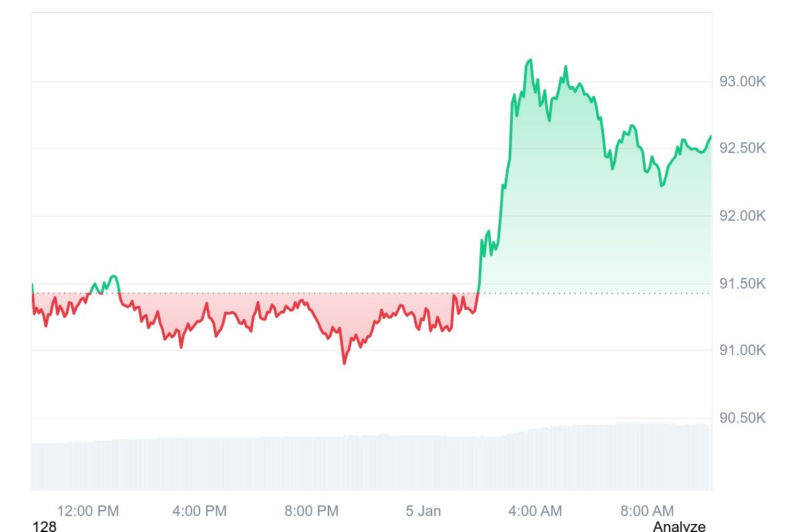The width and height of the screenshot is (798, 532).
Task: Select the 12:00 PM time axis label
Action: pyautogui.click(x=88, y=511)
